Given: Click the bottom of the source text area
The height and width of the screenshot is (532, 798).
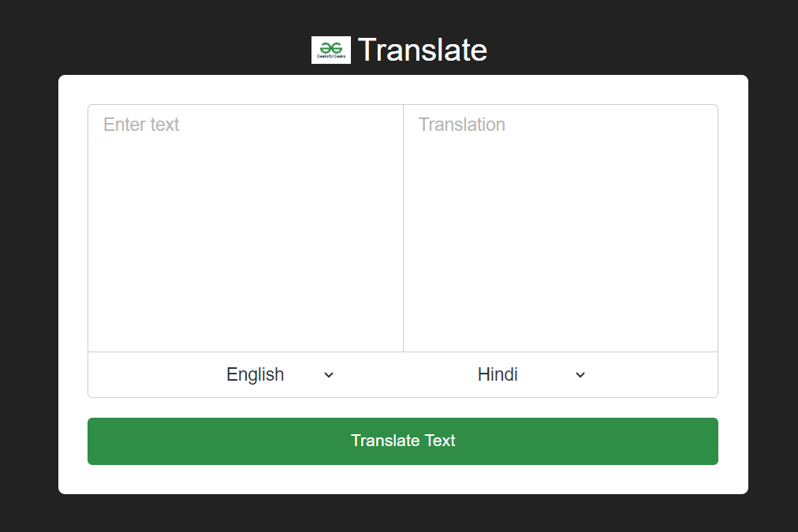Looking at the screenshot, I should (245, 339).
